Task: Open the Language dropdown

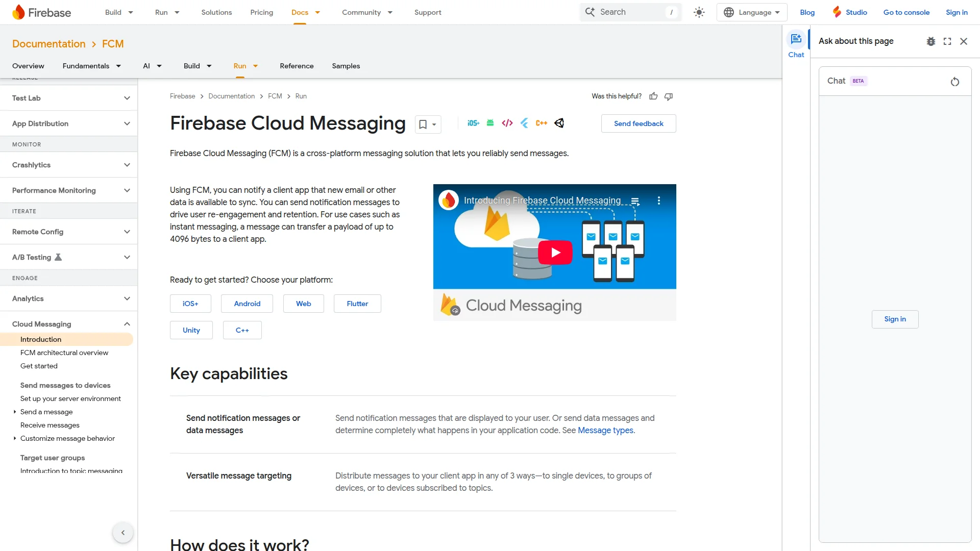Action: click(x=752, y=12)
